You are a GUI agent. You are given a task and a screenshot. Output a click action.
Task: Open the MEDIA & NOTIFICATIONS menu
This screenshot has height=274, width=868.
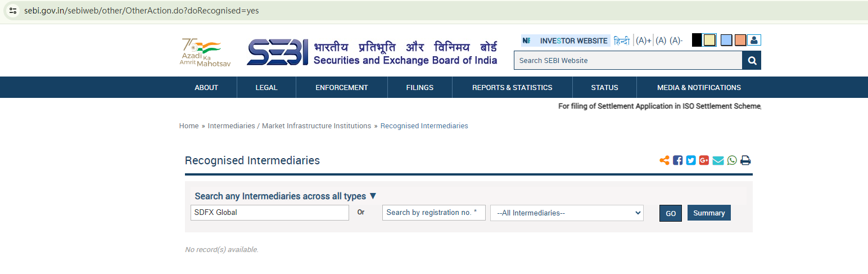pyautogui.click(x=699, y=87)
